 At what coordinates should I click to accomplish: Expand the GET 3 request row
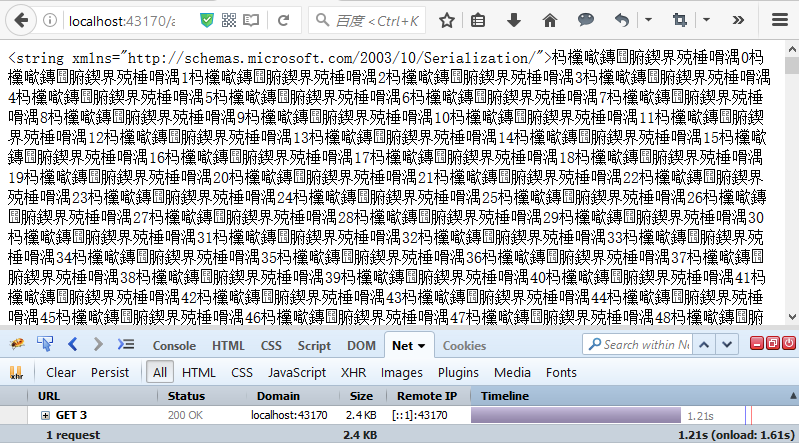(x=45, y=415)
